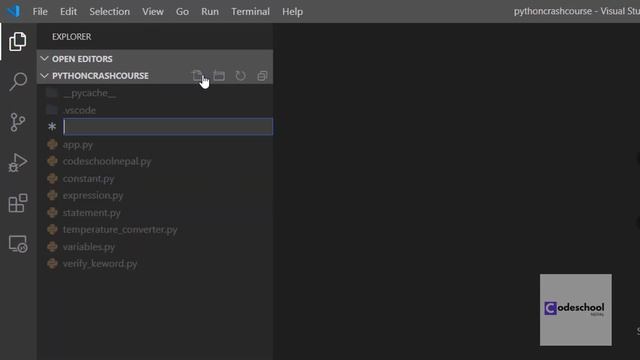This screenshot has width=640, height=360.
Task: Open app.py file
Action: [155, 144]
